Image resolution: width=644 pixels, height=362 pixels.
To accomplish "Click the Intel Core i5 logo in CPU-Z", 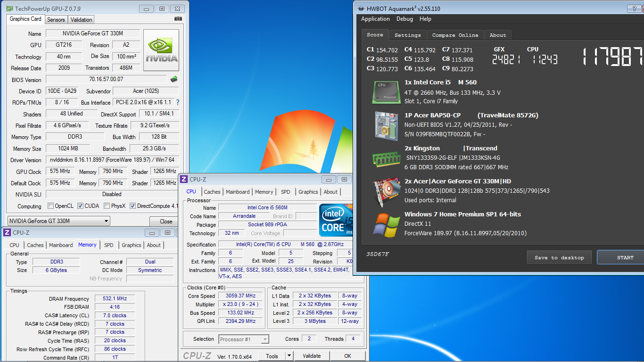I will [336, 220].
